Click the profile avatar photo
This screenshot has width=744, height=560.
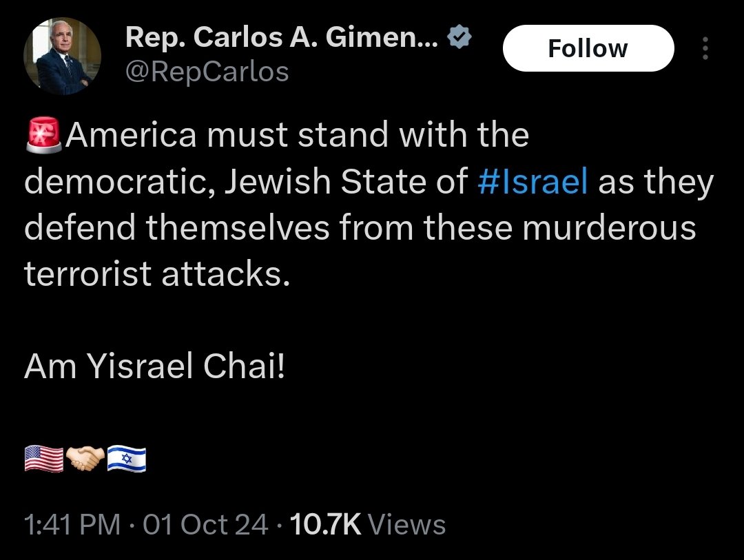[63, 56]
